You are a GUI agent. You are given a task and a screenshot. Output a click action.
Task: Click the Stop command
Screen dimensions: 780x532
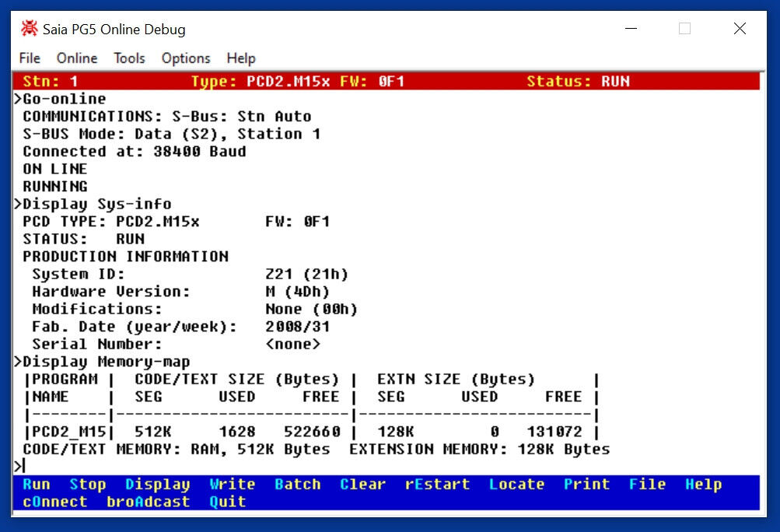click(x=88, y=485)
